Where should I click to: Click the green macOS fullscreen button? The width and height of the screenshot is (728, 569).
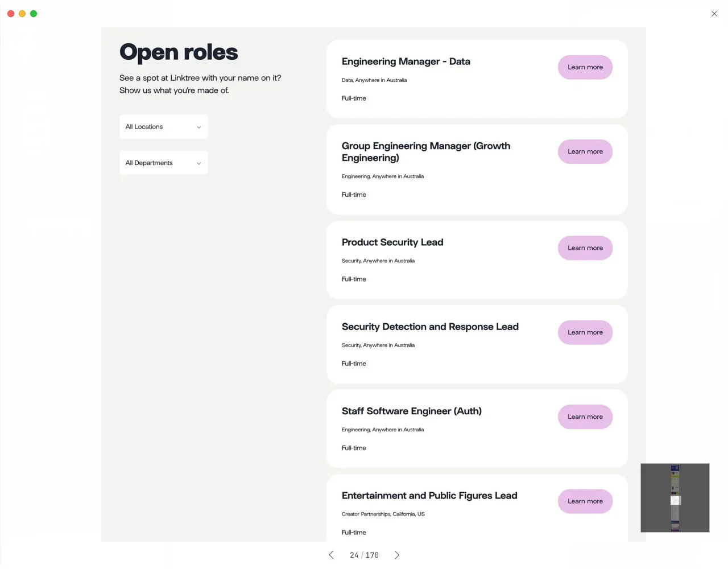[x=34, y=14]
